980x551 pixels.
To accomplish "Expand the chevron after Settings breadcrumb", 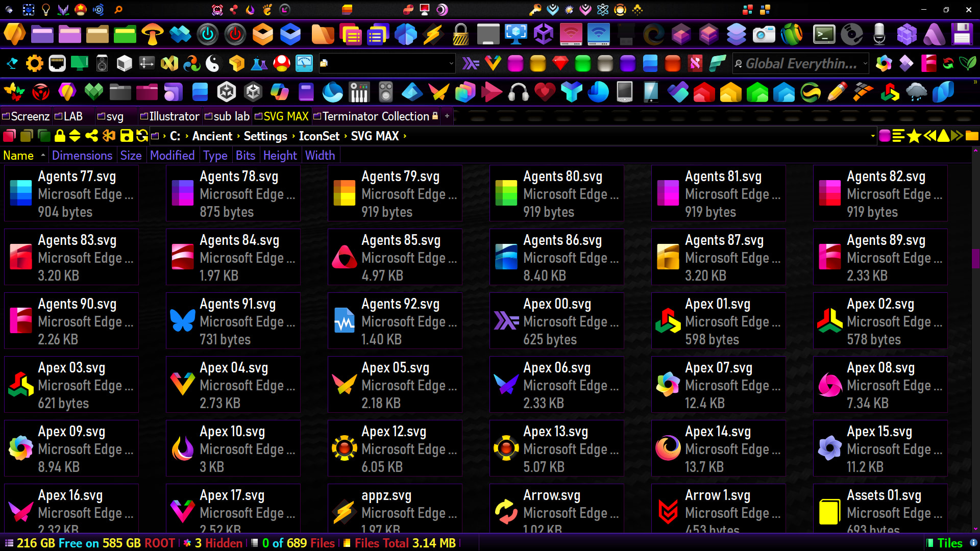I will (x=293, y=136).
